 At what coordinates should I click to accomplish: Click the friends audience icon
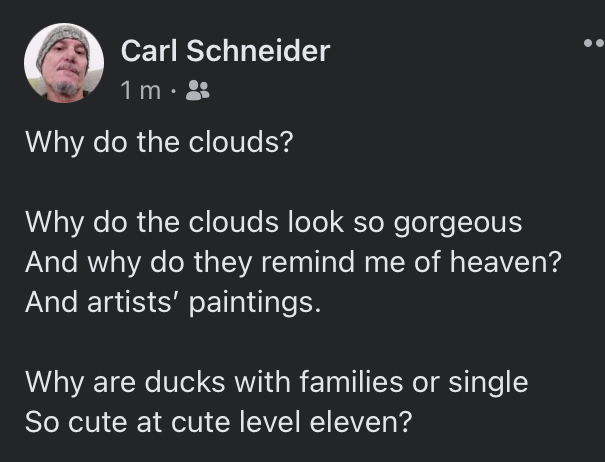click(198, 91)
